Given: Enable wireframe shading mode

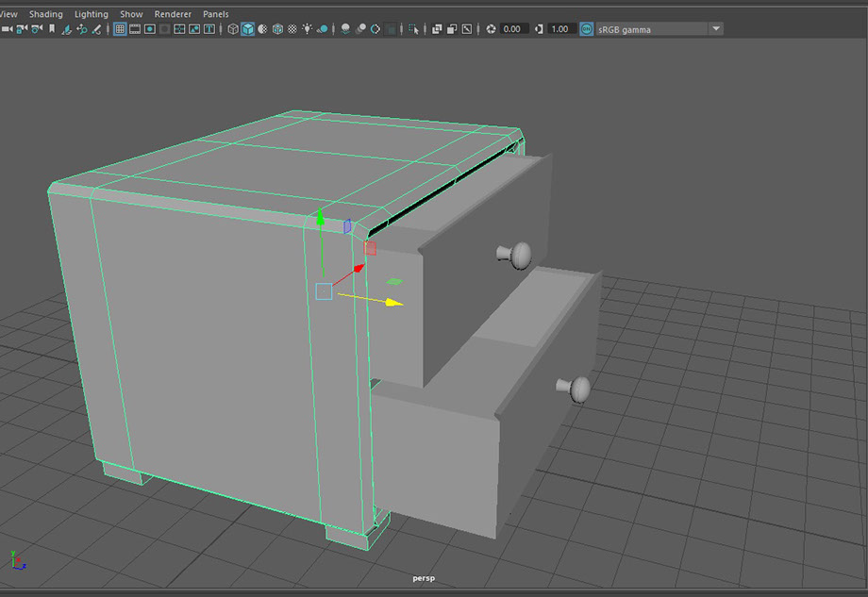Looking at the screenshot, I should [233, 29].
